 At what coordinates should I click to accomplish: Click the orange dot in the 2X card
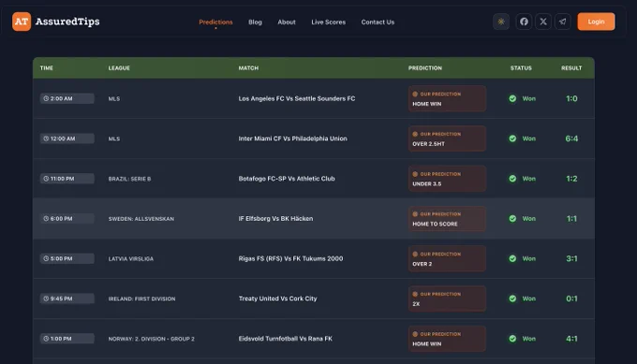coord(415,294)
